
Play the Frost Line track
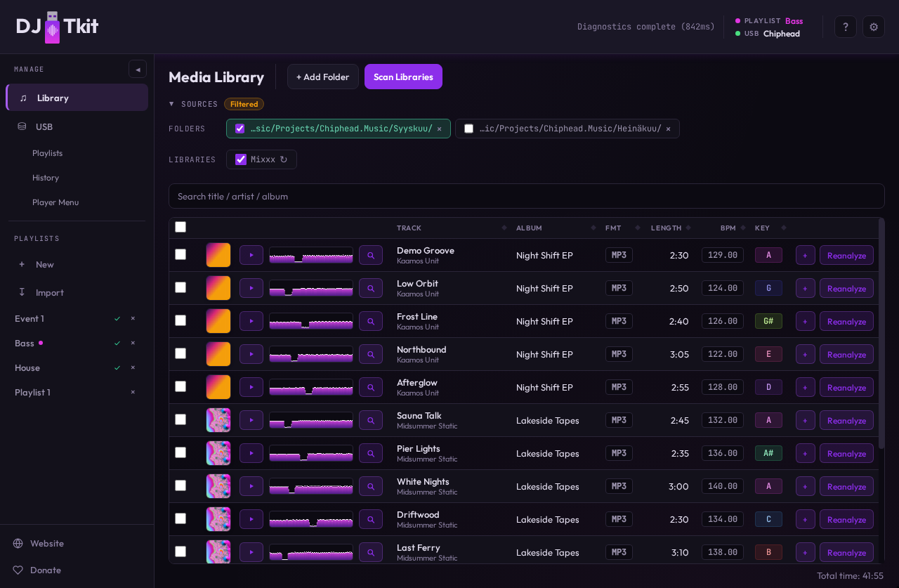coord(251,321)
